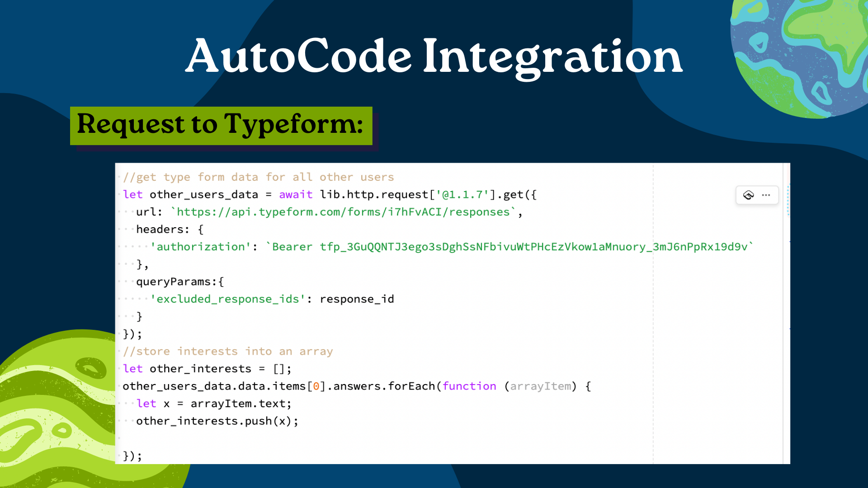
Task: Open the three-dots more options menu
Action: tap(766, 195)
